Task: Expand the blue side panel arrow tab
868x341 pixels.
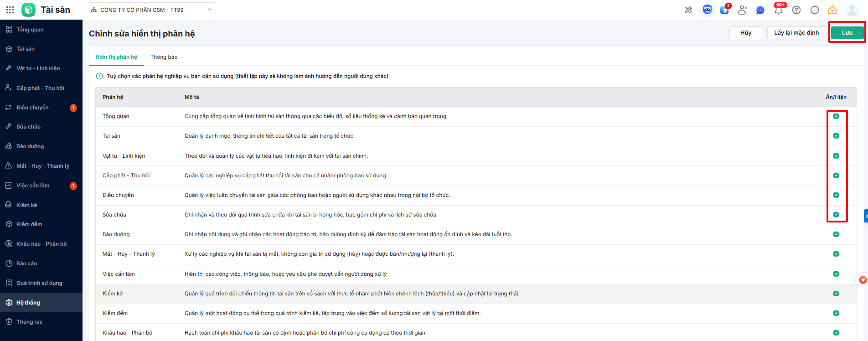Action: click(x=866, y=216)
